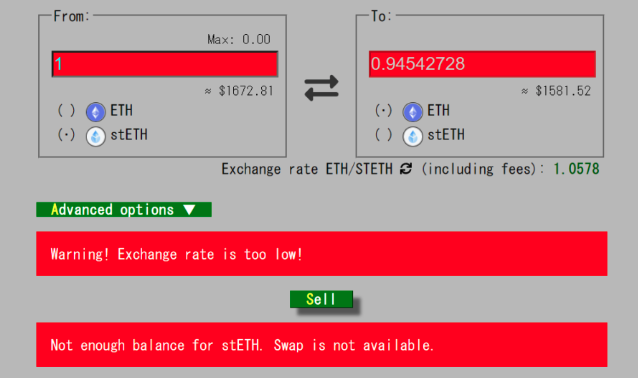Click the 'Exchange rate ETH/STETH' label

(x=307, y=169)
